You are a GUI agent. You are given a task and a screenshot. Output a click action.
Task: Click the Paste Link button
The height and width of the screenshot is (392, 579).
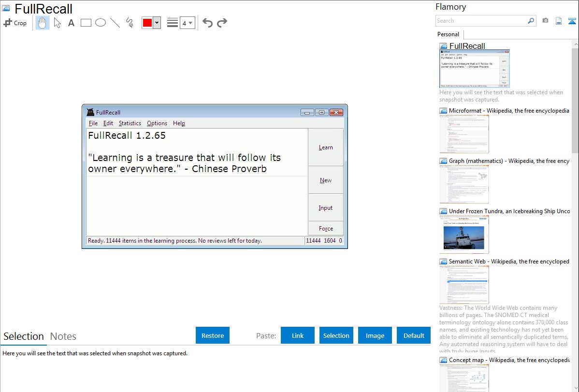coord(298,335)
